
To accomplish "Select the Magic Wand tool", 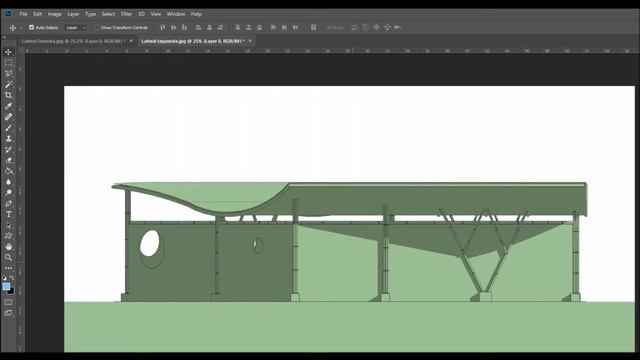I will coord(8,84).
